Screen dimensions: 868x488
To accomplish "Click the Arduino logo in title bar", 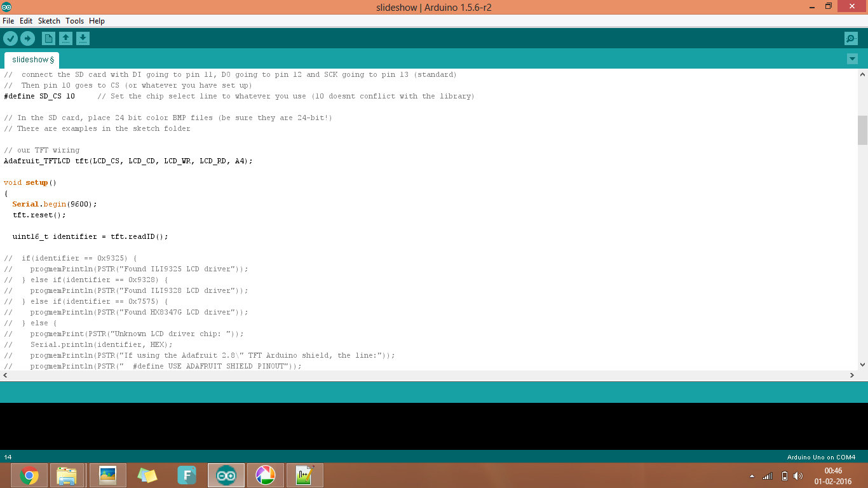I will (x=6, y=7).
